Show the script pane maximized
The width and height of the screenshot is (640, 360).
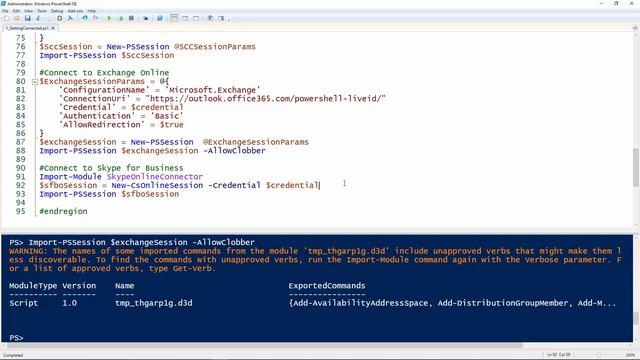(x=196, y=18)
